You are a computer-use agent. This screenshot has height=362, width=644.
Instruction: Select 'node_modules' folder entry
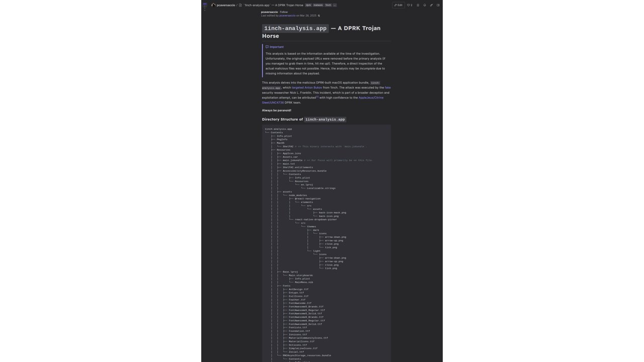pos(298,196)
